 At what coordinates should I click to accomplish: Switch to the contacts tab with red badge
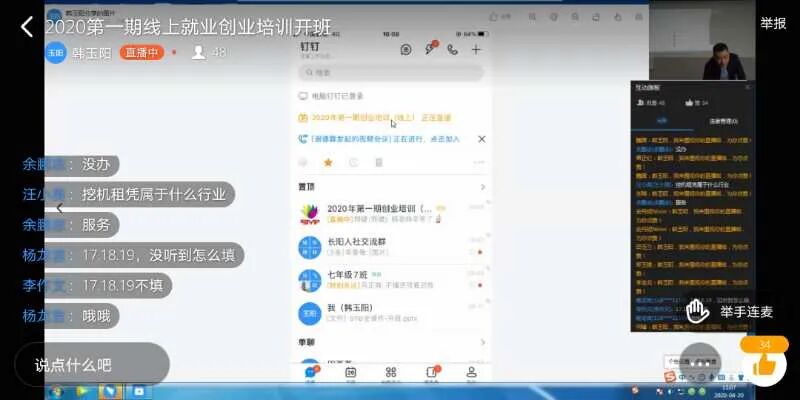(x=432, y=373)
